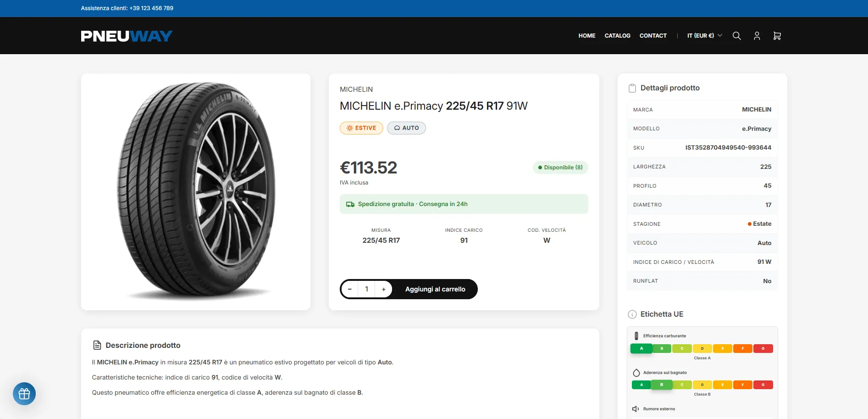Open the shopping cart icon
This screenshot has height=419, width=868.
click(x=777, y=36)
